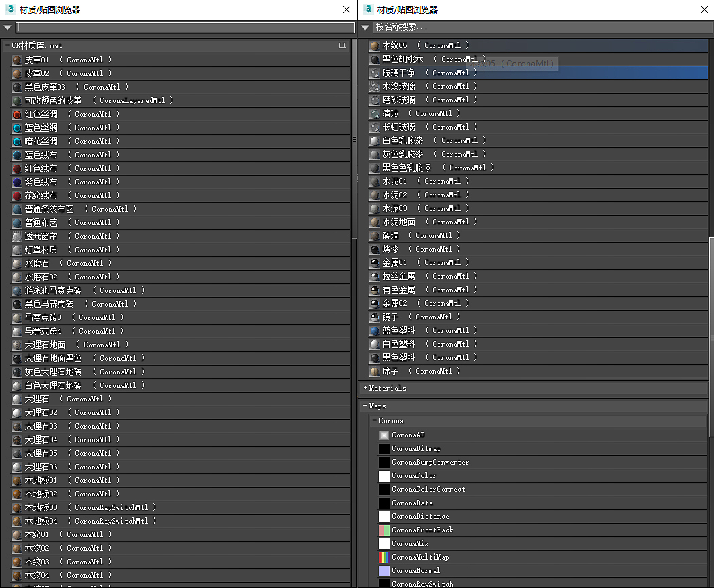Viewport: 714px width, 588px height.
Task: Click the 黑色马赛克砖 sphere icon
Action: (17, 304)
